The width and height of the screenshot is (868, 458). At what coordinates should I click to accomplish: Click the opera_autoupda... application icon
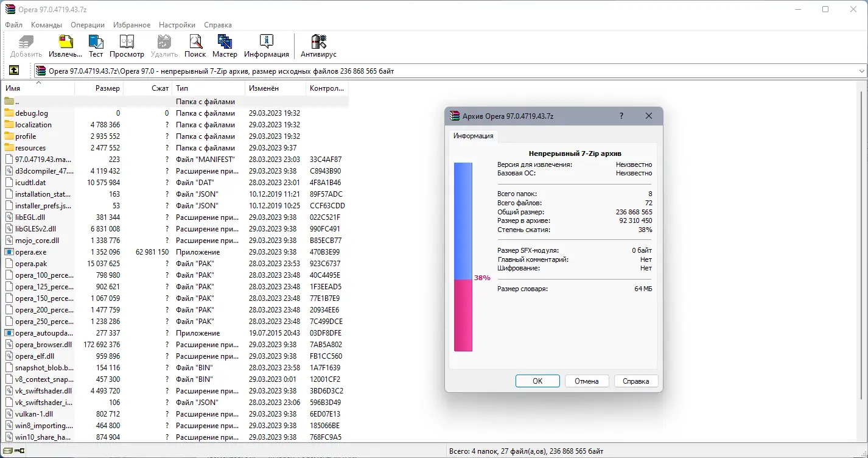(x=9, y=333)
